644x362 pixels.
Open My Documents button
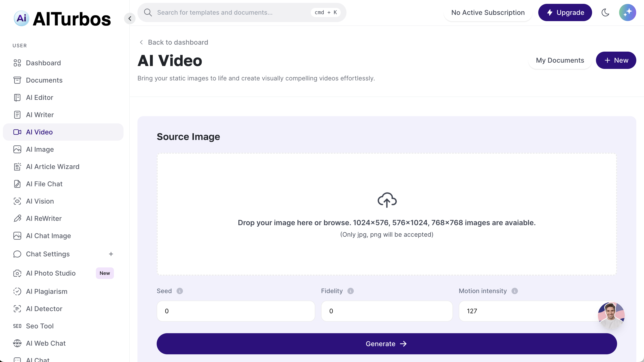560,60
